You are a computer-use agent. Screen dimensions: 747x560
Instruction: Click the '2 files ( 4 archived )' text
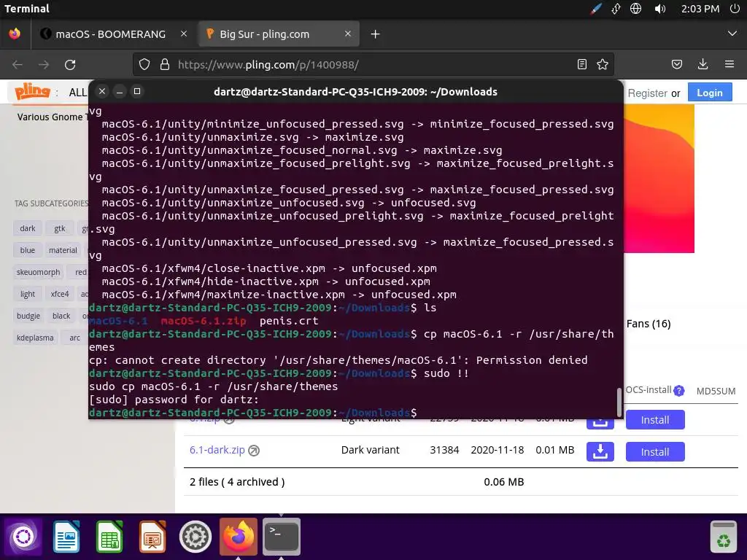pyautogui.click(x=237, y=482)
